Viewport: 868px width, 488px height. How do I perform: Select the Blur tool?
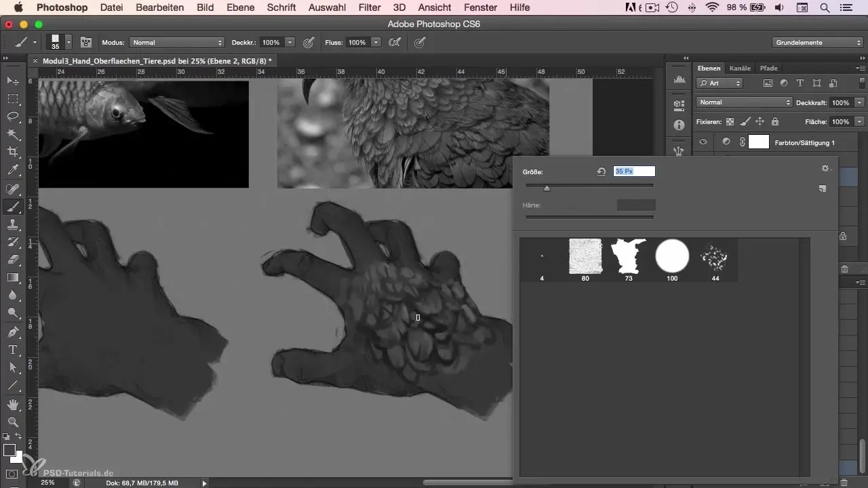pyautogui.click(x=12, y=296)
